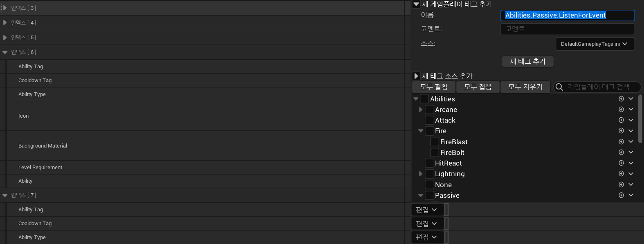Image resolution: width=644 pixels, height=244 pixels.
Task: Collapse 인덱스 [ 7 ] array element
Action: (5, 195)
